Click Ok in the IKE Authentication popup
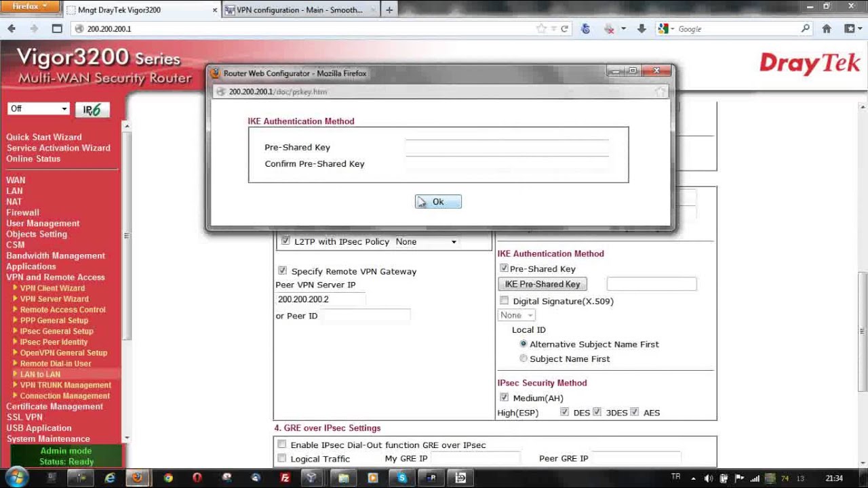Image resolution: width=868 pixels, height=488 pixels. [x=438, y=201]
